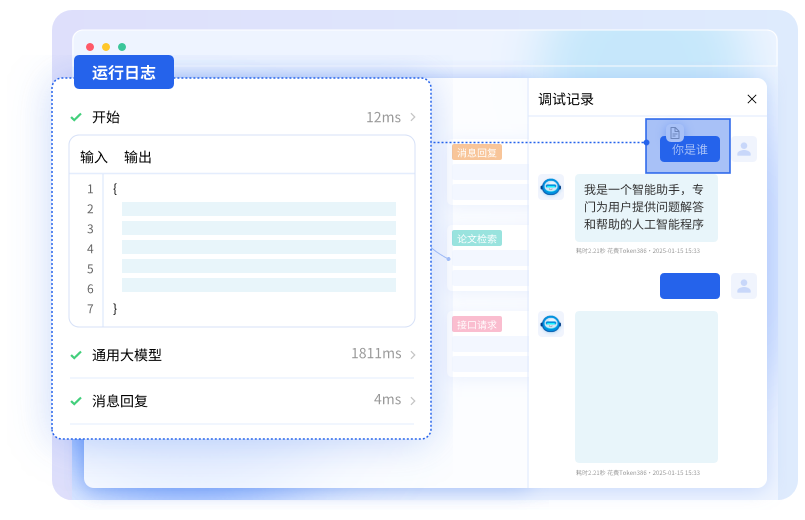Screen dimensions: 805x520
Task: Click the yellow window control dot
Action: (x=106, y=47)
